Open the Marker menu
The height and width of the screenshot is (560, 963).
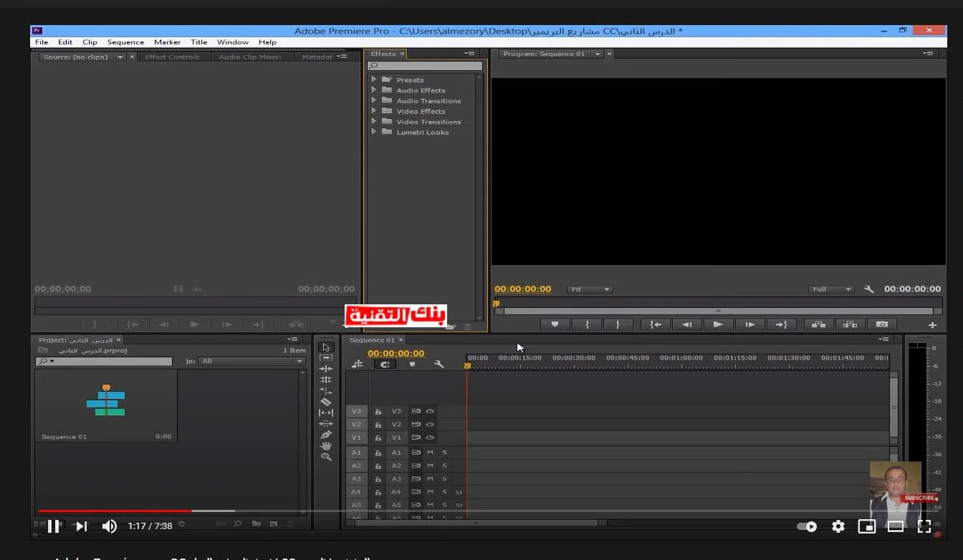pyautogui.click(x=167, y=42)
